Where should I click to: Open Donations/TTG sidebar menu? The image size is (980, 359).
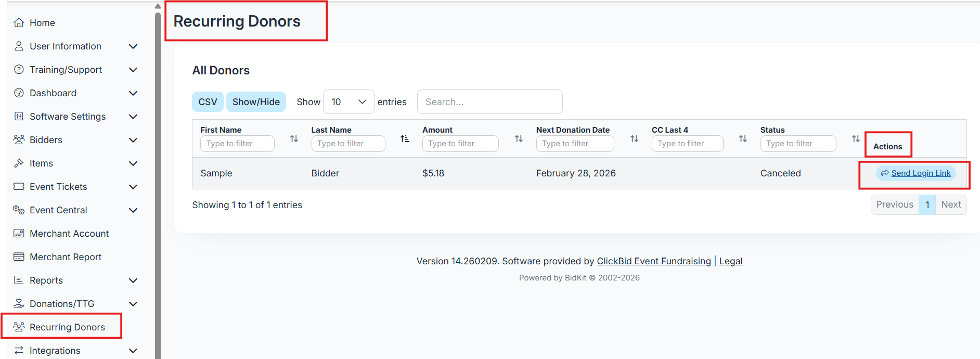pos(62,304)
